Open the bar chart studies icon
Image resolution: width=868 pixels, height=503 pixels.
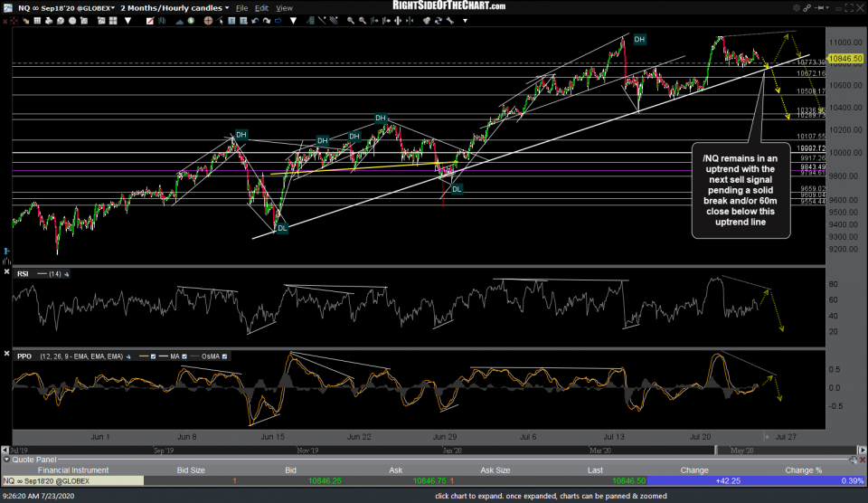click(x=162, y=21)
